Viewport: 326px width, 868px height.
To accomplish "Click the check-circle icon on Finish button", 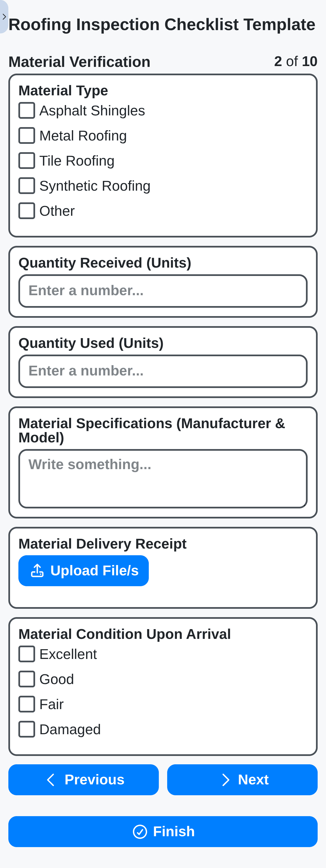I will [141, 831].
